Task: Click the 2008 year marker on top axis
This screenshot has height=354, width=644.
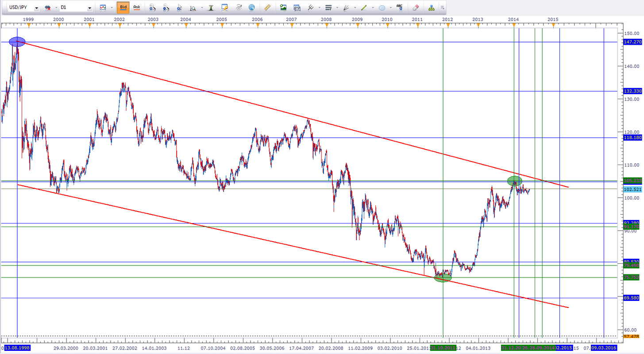Action: (326, 19)
